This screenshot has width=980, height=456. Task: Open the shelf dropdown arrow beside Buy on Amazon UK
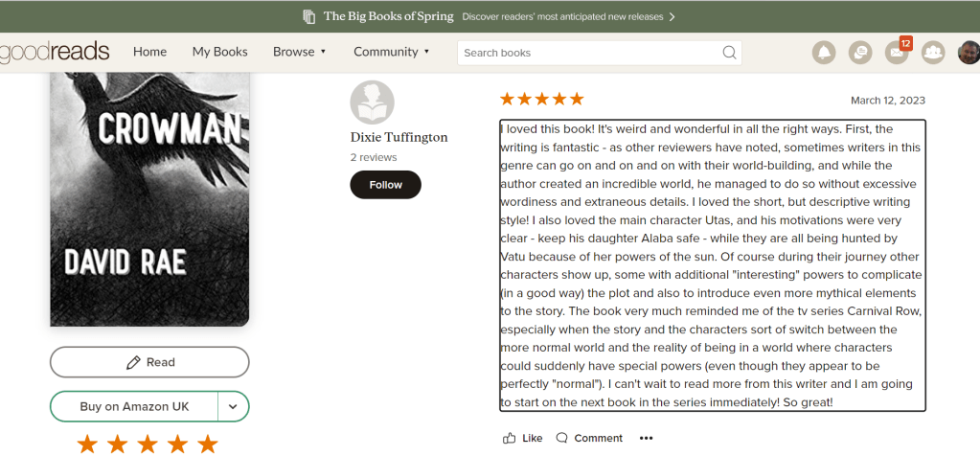click(234, 406)
